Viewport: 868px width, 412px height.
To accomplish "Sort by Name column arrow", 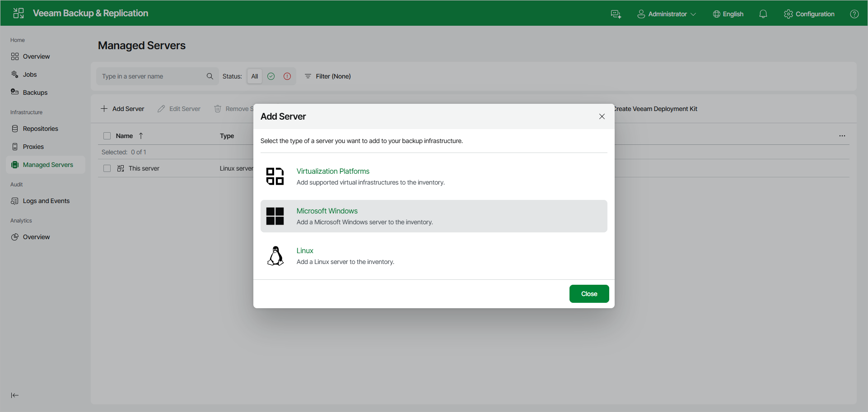I will [141, 136].
